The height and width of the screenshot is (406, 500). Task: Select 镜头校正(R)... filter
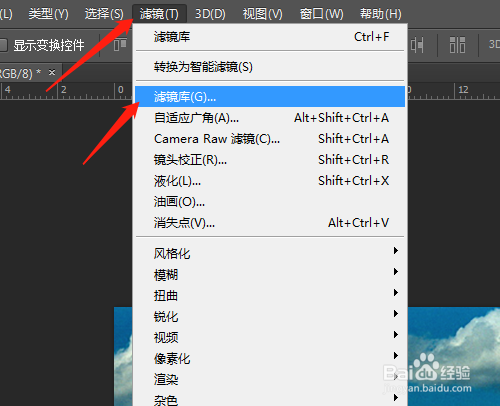click(270, 160)
